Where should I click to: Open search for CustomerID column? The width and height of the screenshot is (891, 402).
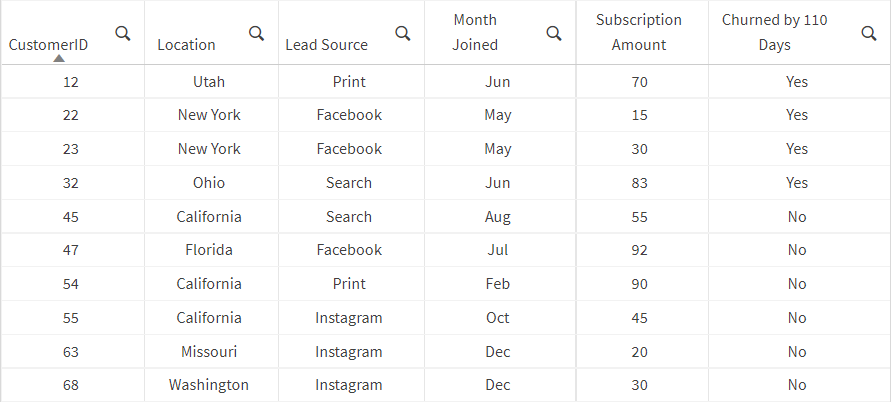123,33
